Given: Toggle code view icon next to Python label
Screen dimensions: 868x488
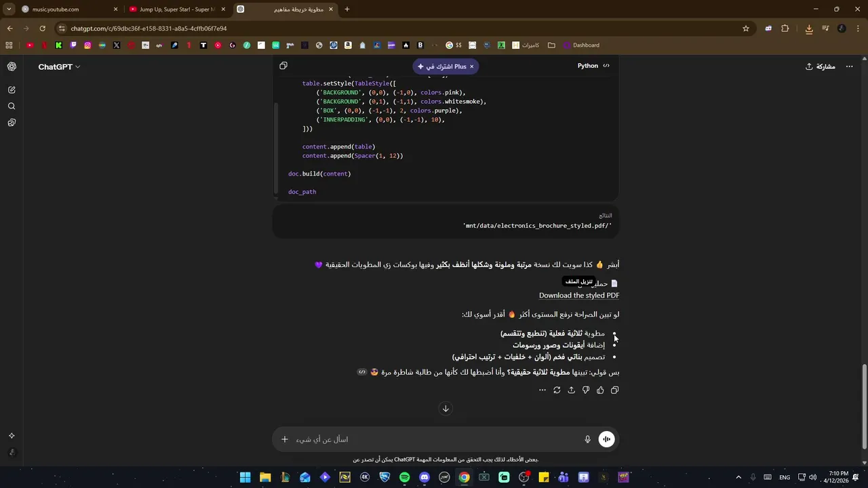Looking at the screenshot, I should 606,66.
